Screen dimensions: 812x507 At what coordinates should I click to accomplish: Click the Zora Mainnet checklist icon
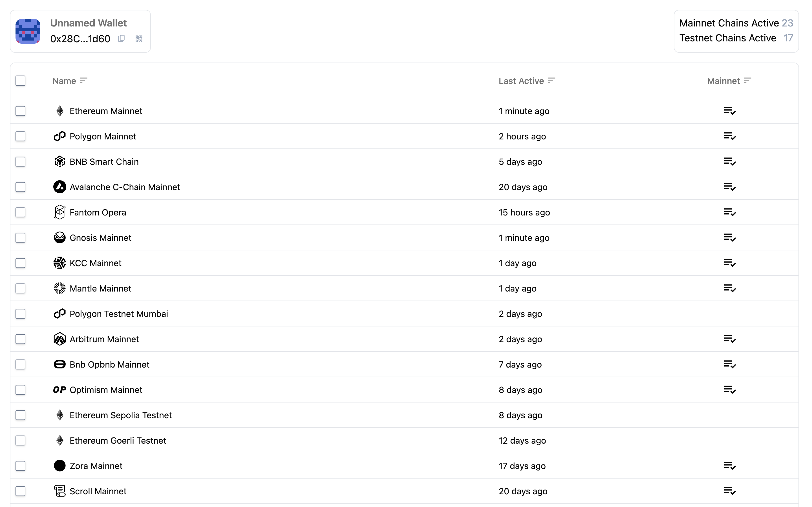pyautogui.click(x=729, y=466)
